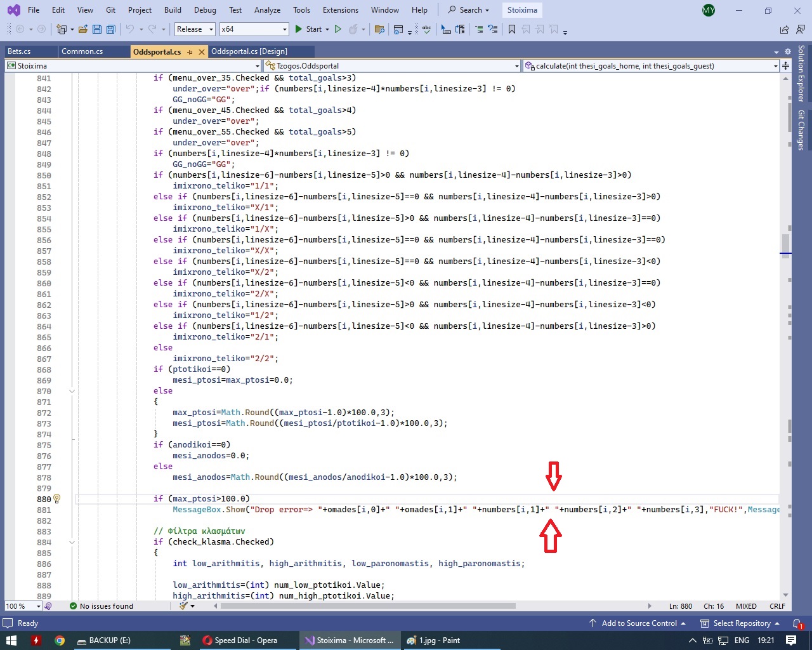Open the Tzogos.Oddsportal class dropdown
The width and height of the screenshot is (812, 650).
tap(392, 65)
